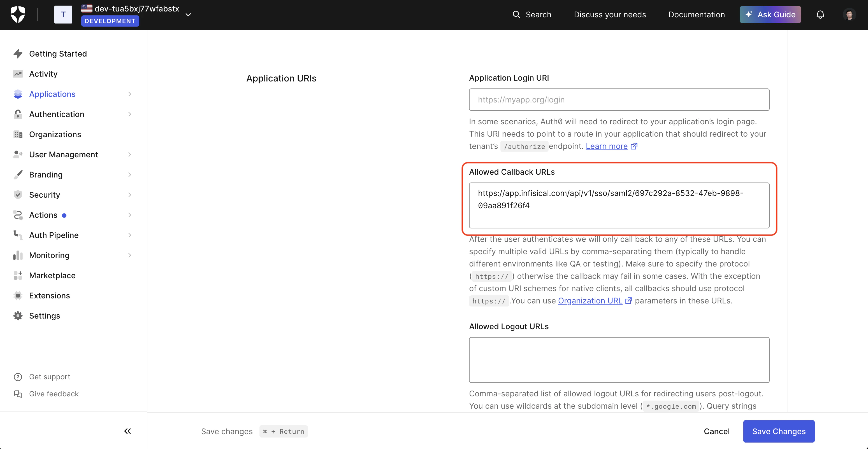868x449 pixels.
Task: Click the Security shield icon
Action: (x=18, y=195)
